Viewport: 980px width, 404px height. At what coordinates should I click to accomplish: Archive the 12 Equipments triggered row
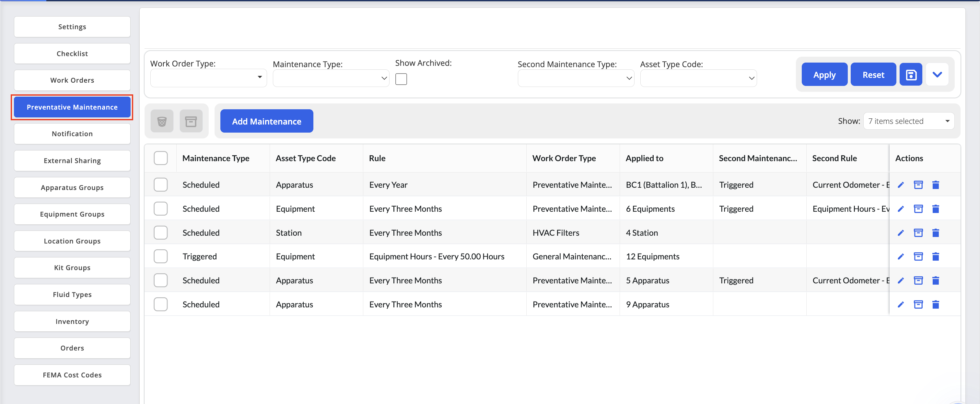918,257
